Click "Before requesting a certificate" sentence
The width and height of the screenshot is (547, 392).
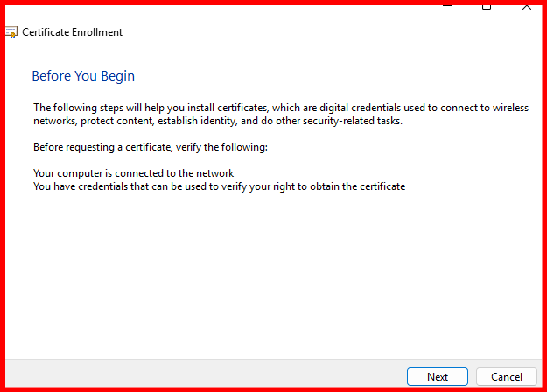pos(149,146)
